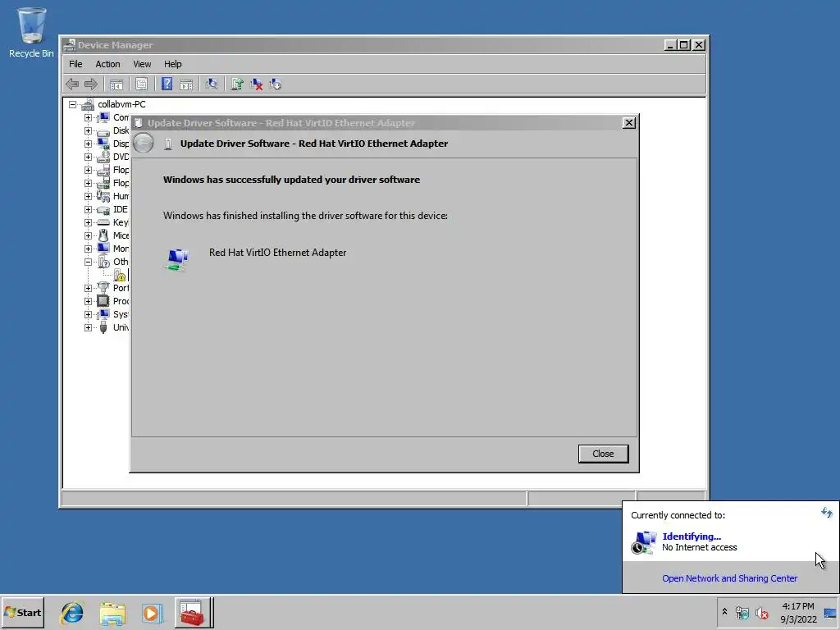Image resolution: width=840 pixels, height=630 pixels.
Task: Select the Port(s) tree item
Action: coord(121,288)
